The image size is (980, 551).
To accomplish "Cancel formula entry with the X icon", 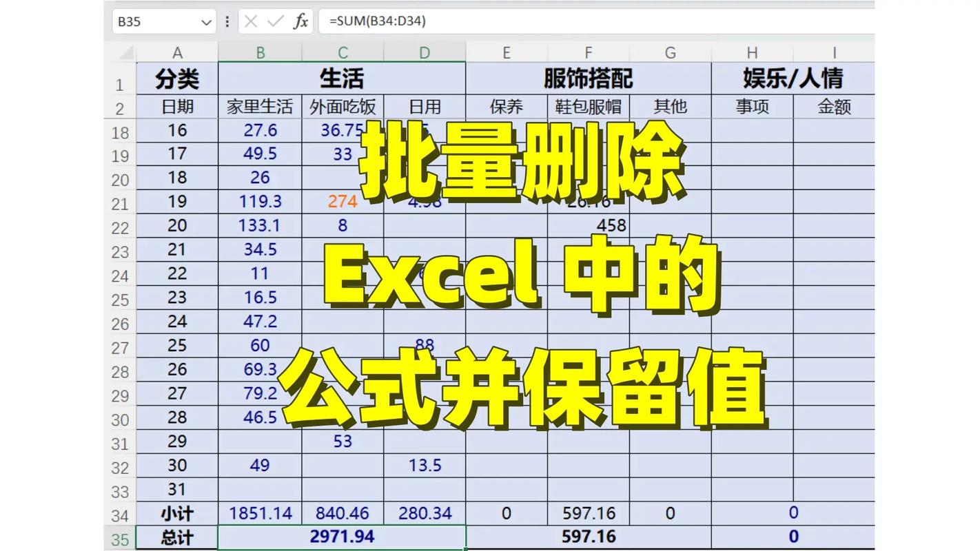I will (x=251, y=21).
